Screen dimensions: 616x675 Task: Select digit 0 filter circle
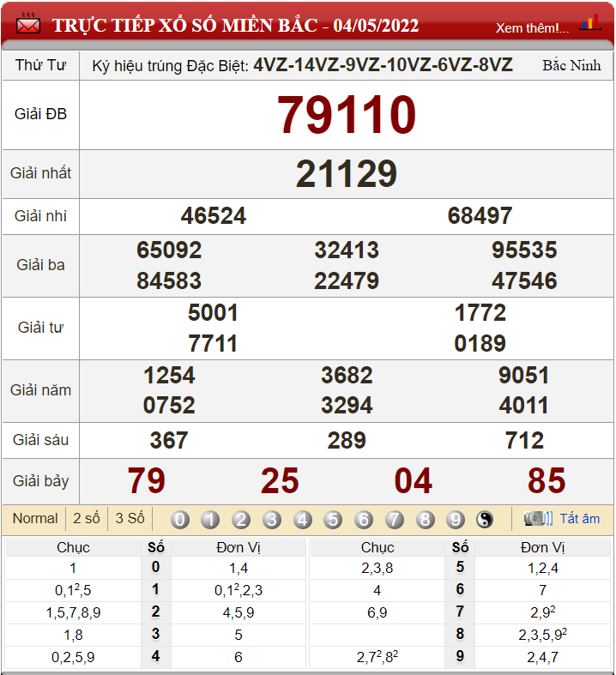click(x=180, y=520)
